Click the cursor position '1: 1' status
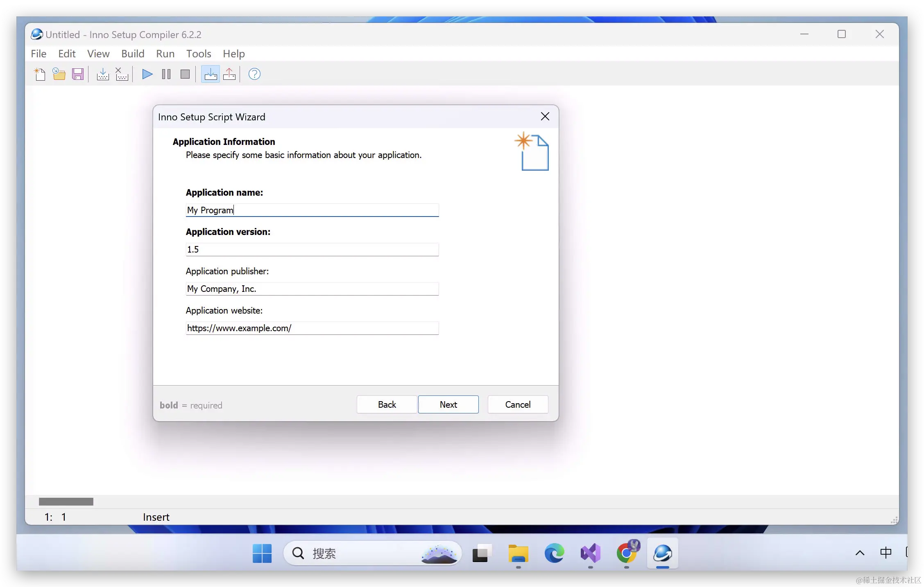This screenshot has width=924, height=587. click(55, 517)
